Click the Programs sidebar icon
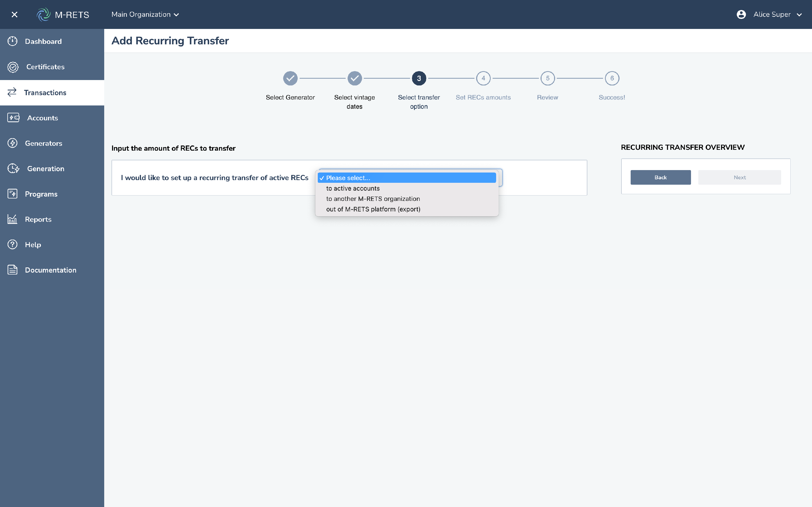This screenshot has height=507, width=812. pyautogui.click(x=12, y=194)
